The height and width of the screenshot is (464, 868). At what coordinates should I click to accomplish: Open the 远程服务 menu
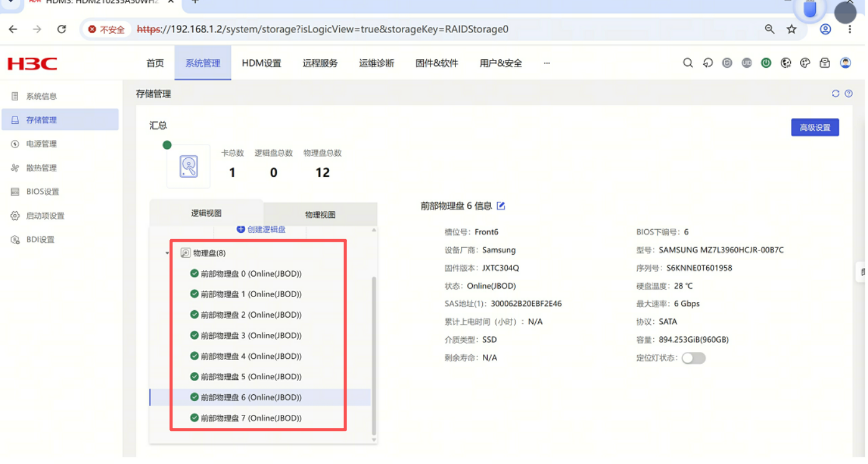click(x=320, y=63)
